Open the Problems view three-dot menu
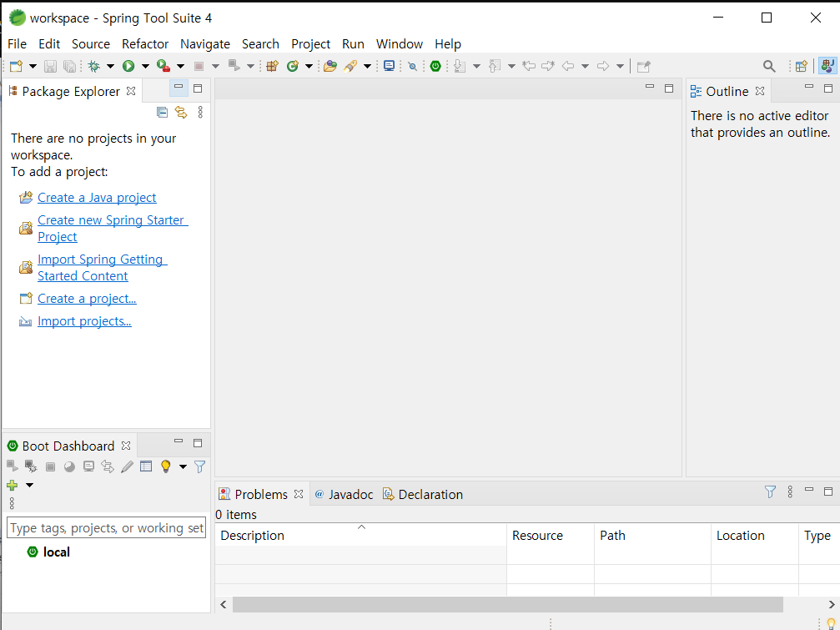Screen dimensions: 840x630 790,491
